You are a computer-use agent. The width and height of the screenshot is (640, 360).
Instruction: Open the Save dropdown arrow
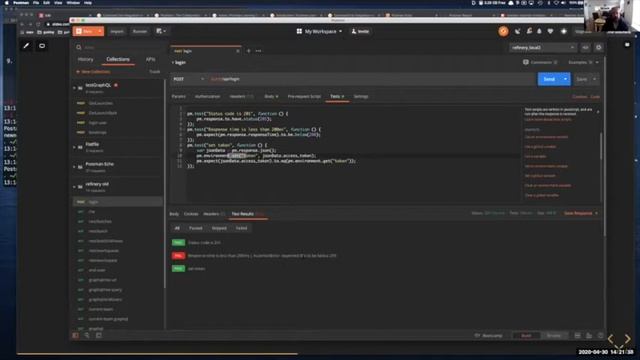(594, 79)
